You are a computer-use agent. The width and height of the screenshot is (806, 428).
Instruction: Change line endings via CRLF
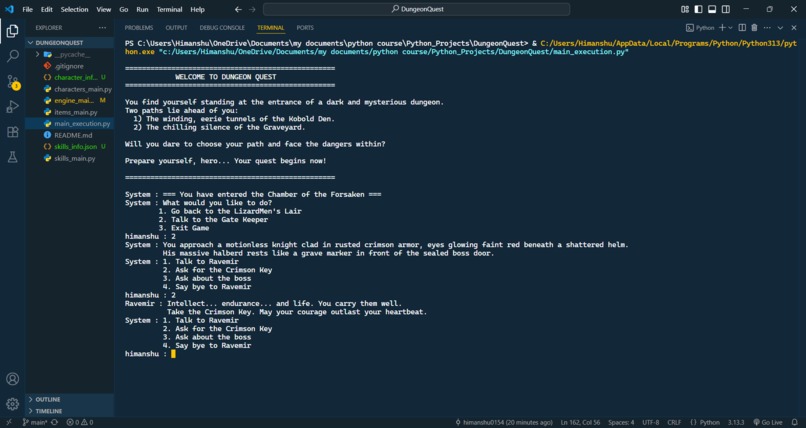(x=674, y=422)
